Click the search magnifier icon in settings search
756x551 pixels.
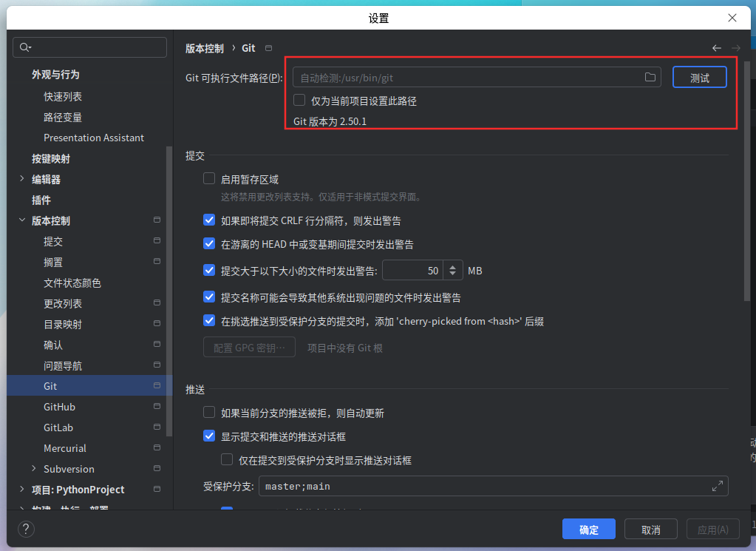25,47
